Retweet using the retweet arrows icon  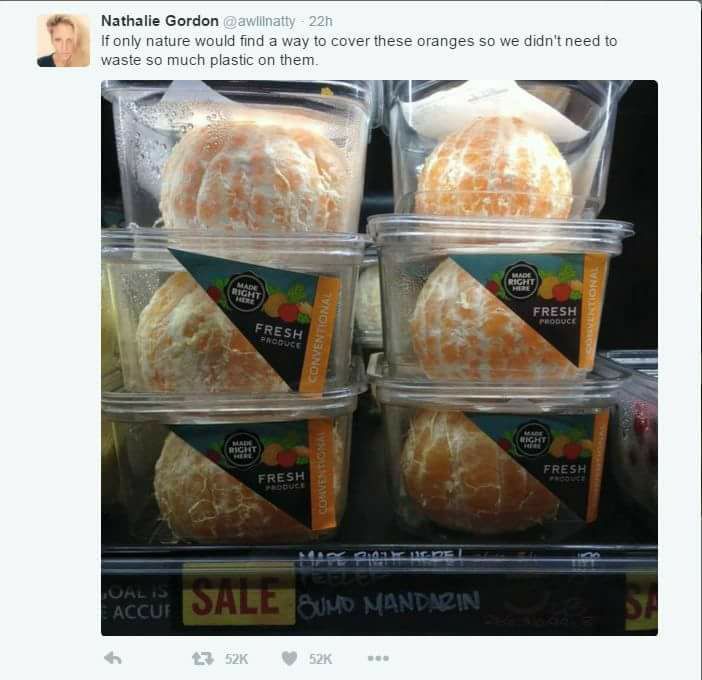(x=203, y=659)
